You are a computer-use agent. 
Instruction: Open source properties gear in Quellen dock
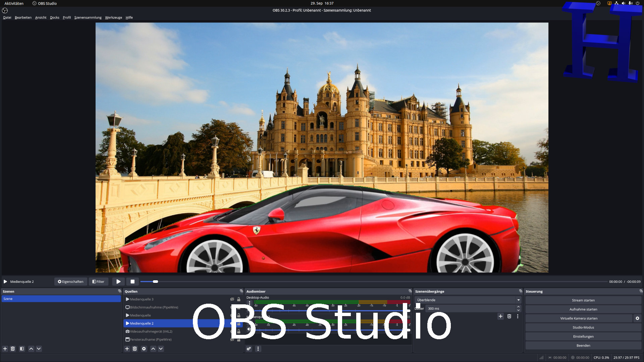[144, 349]
